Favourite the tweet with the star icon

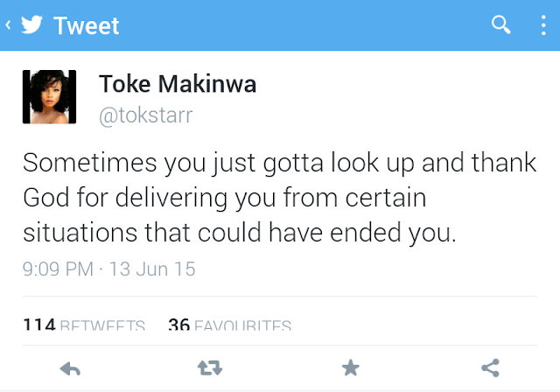pos(350,368)
